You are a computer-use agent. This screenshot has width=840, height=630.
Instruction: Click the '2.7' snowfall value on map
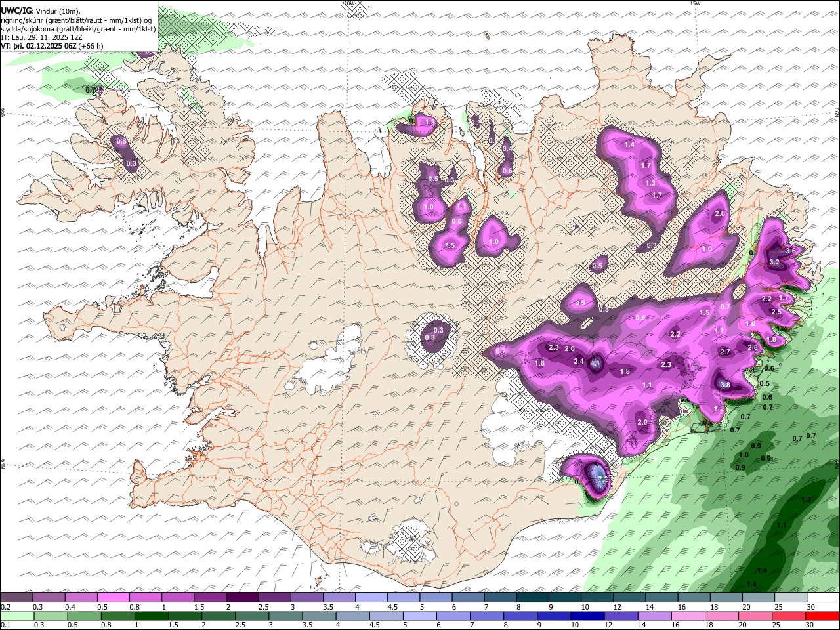pos(725,352)
